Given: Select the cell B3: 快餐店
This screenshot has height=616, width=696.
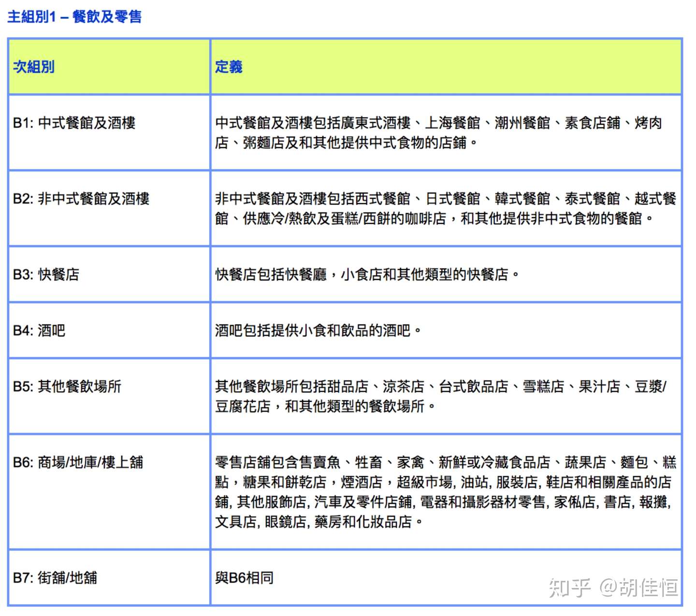Looking at the screenshot, I should point(109,274).
